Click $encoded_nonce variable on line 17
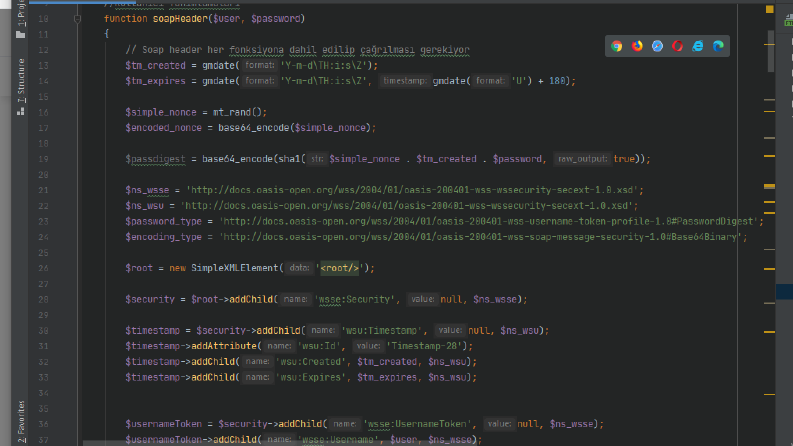 pyautogui.click(x=163, y=128)
